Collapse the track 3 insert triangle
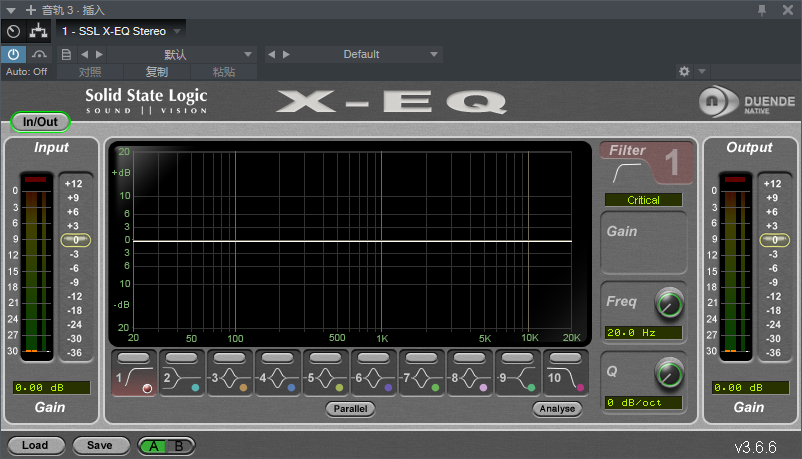Viewport: 802px width, 459px height. click(11, 10)
